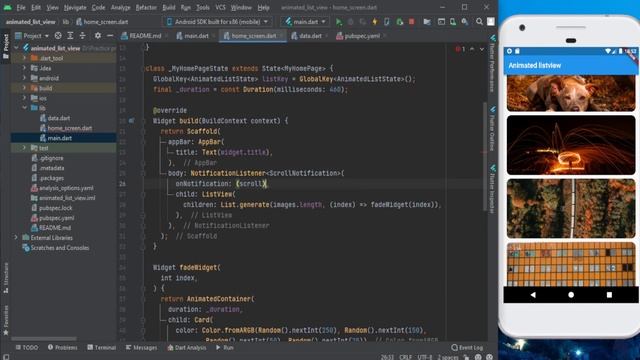Expand all in project tree
This screenshot has width=640, height=360.
click(x=70, y=36)
